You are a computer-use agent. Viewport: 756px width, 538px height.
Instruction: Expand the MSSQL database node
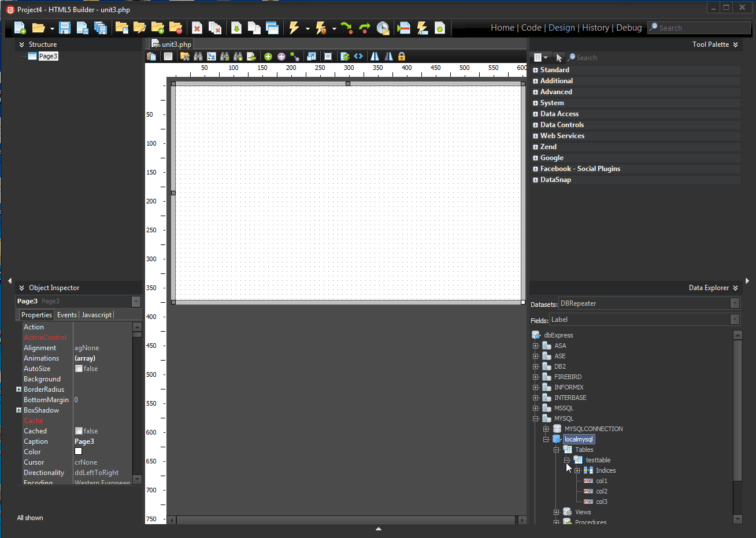click(535, 407)
